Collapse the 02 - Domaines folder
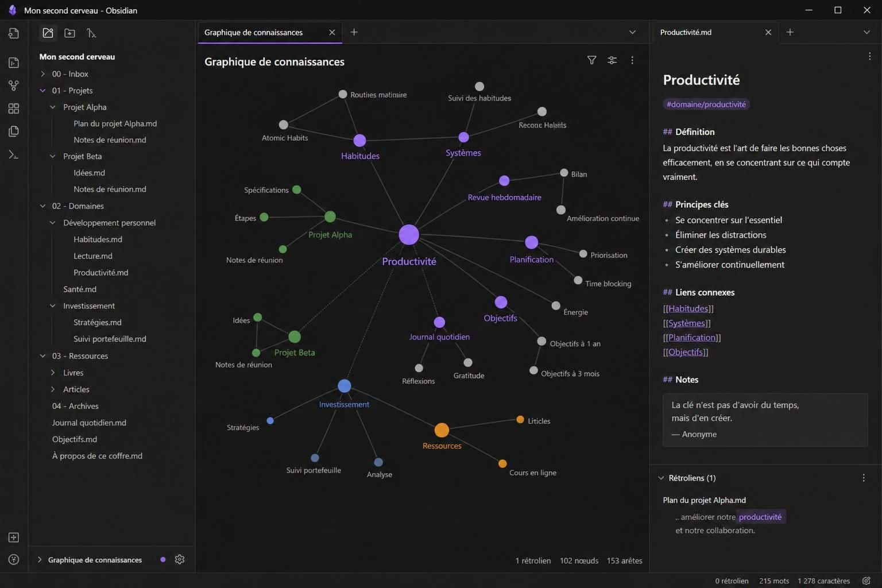This screenshot has height=588, width=882. click(42, 206)
